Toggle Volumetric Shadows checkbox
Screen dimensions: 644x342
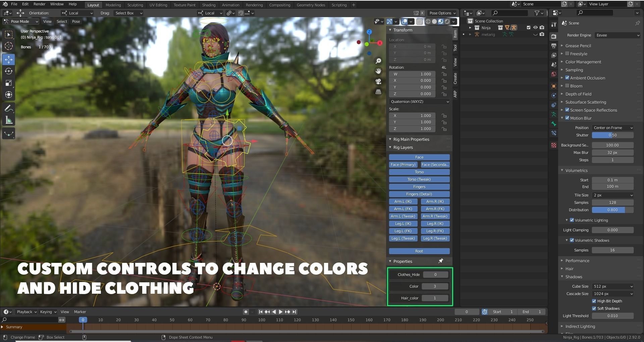(x=572, y=240)
